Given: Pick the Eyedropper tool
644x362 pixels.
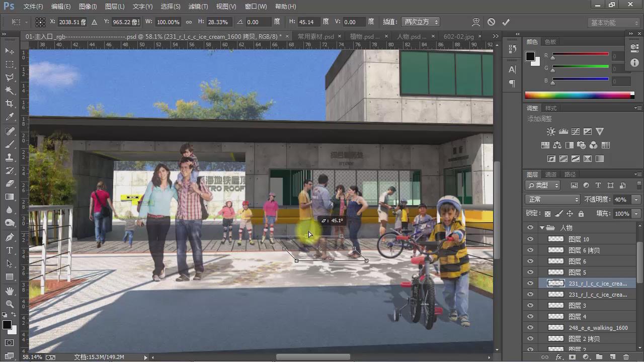Looking at the screenshot, I should click(10, 117).
